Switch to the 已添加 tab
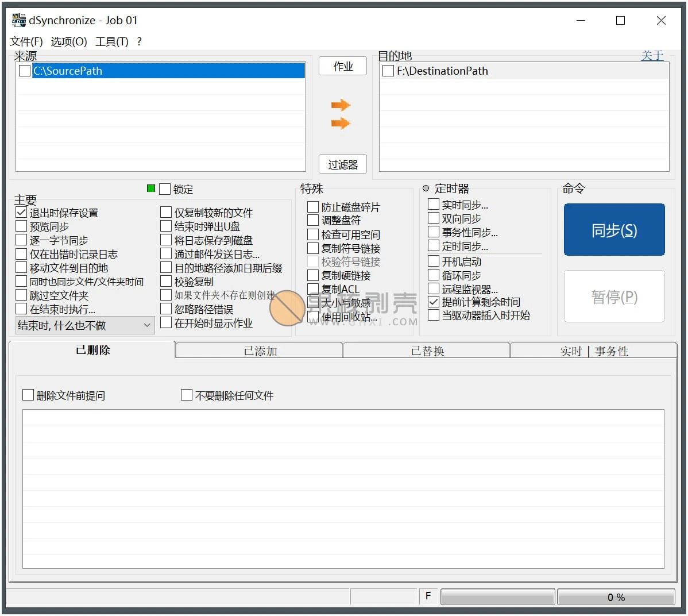Image resolution: width=688 pixels, height=616 pixels. pos(260,351)
